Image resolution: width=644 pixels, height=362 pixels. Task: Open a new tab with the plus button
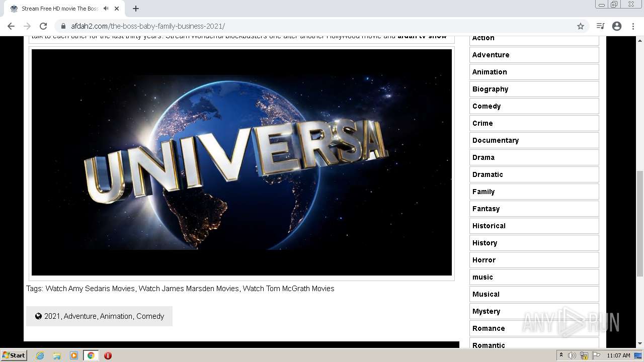(136, 9)
